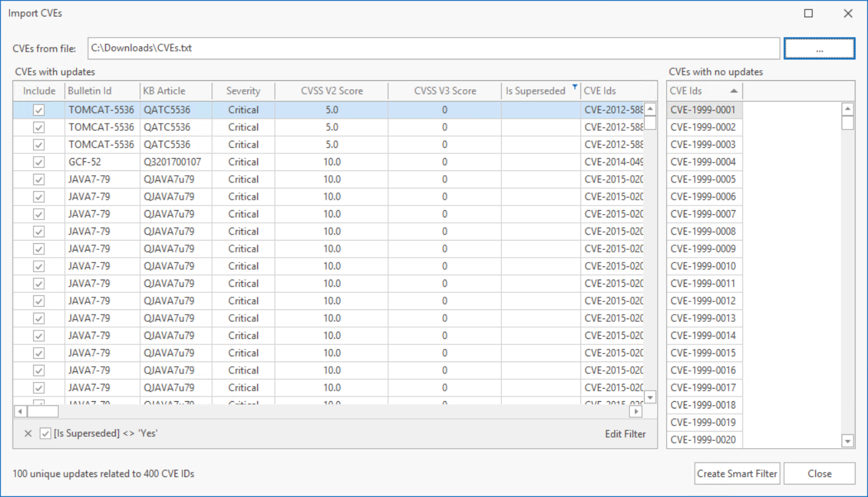Viewport: 868px width, 497px height.
Task: Click the Bulletin Id column header
Action: 90,91
